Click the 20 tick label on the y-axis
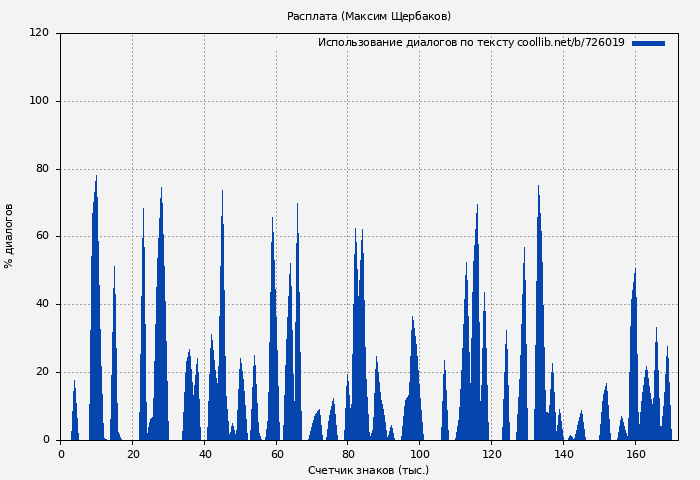The image size is (700, 480). (42, 372)
